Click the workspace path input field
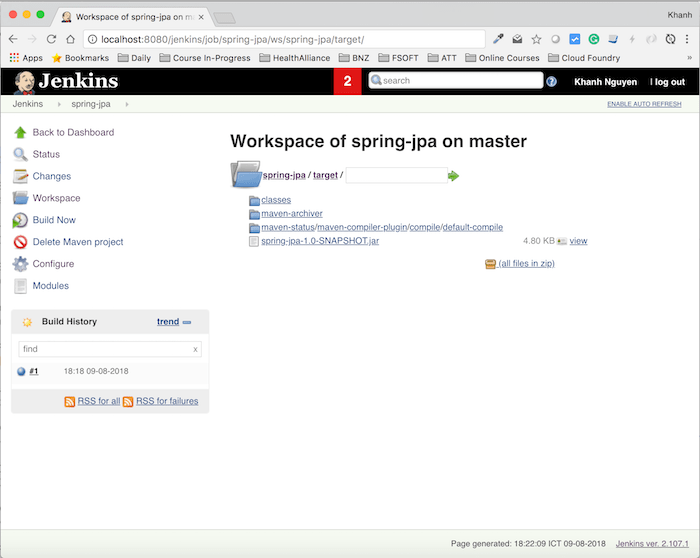Viewport: 700px width, 558px height. 396,175
